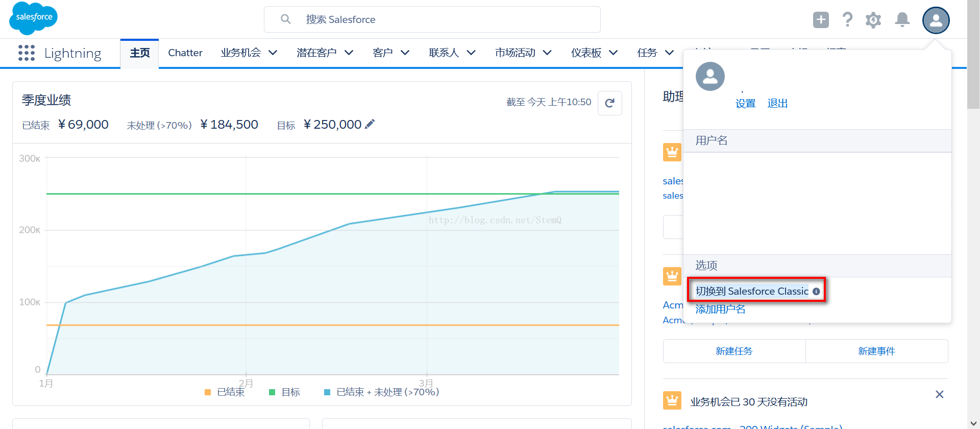The image size is (980, 429).
Task: Click the crown icon beside the 30-day opportunity notice
Action: pyautogui.click(x=672, y=400)
